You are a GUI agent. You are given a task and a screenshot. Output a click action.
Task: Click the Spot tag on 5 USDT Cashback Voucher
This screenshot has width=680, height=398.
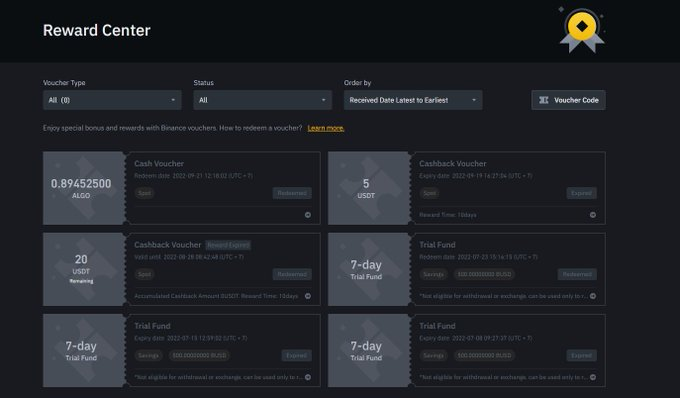[x=429, y=193]
